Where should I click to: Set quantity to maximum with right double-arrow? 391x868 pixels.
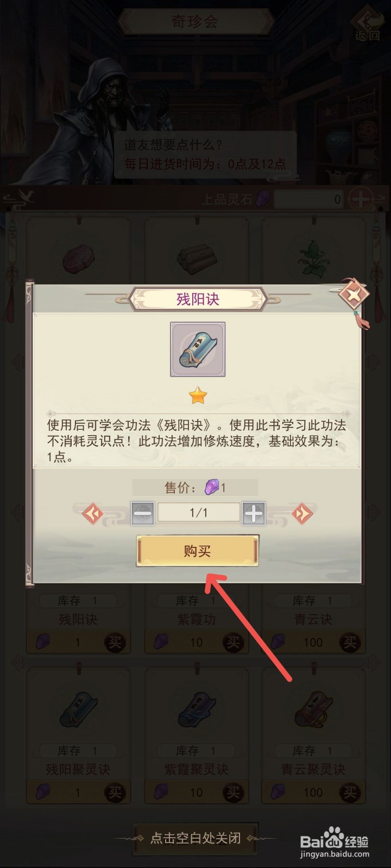302,513
